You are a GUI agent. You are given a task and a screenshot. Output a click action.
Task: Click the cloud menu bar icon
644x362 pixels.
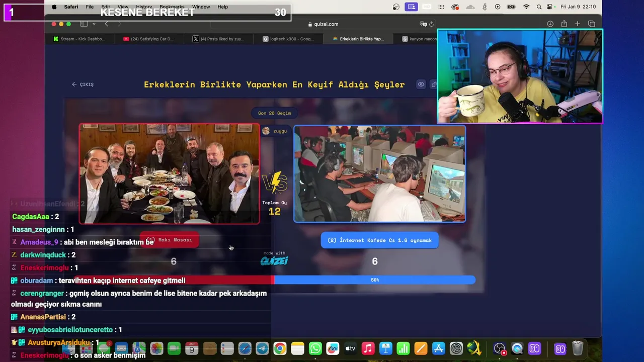coord(470,7)
